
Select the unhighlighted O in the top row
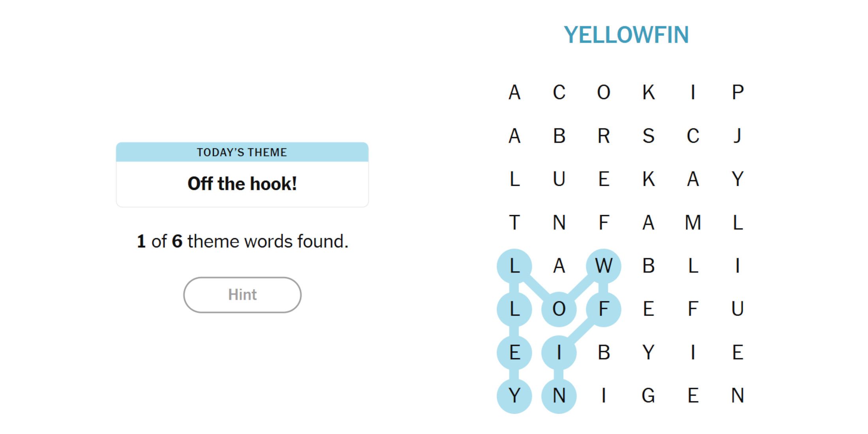tap(604, 92)
